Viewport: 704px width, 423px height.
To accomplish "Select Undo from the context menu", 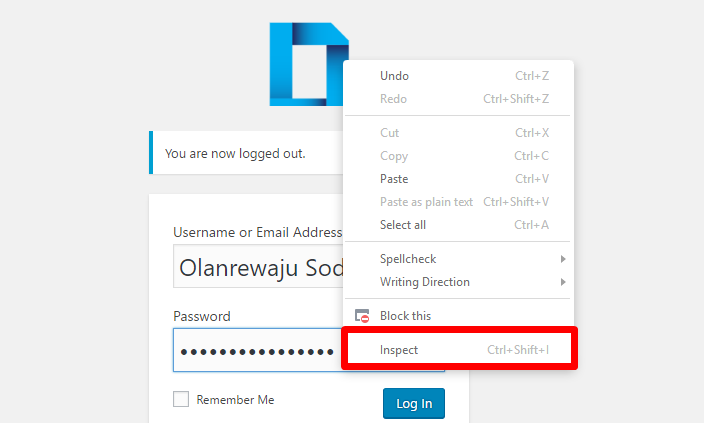I will 458,76.
